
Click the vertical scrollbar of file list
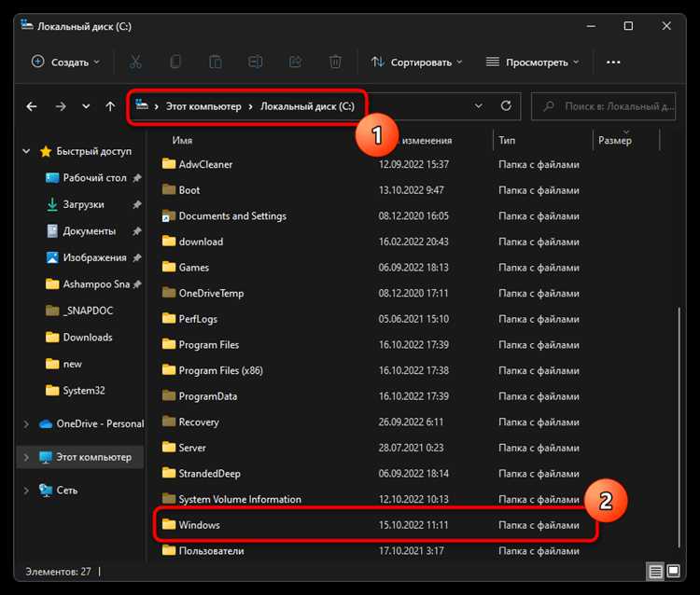[x=679, y=426]
